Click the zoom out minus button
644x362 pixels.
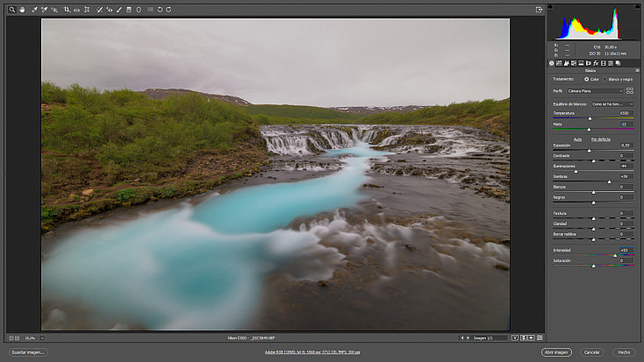(x=11, y=338)
